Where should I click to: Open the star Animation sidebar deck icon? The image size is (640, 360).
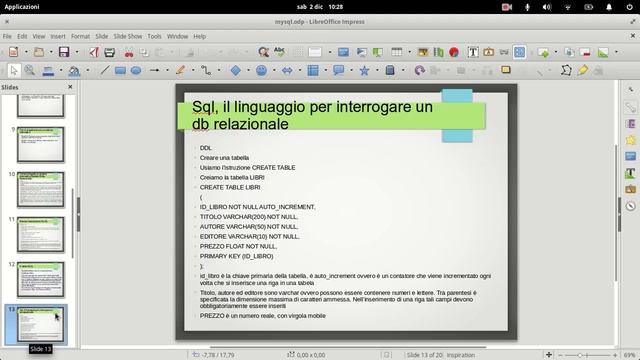point(631,140)
